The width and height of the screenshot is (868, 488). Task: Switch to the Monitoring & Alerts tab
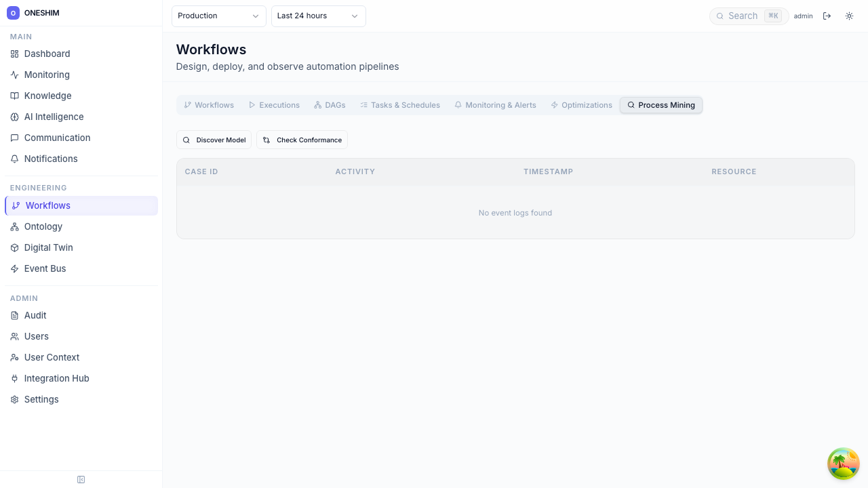tap(495, 105)
